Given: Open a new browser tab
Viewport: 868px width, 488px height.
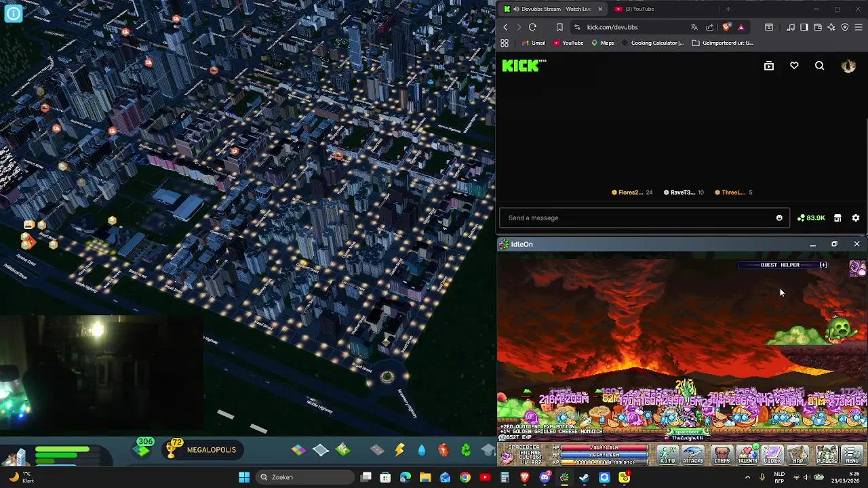Looking at the screenshot, I should (x=728, y=9).
